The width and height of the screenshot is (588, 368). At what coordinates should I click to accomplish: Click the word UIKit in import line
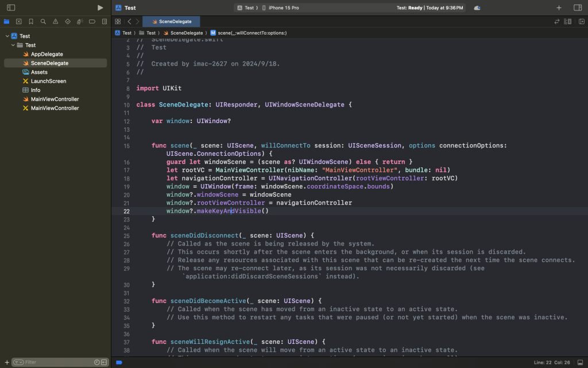[172, 88]
